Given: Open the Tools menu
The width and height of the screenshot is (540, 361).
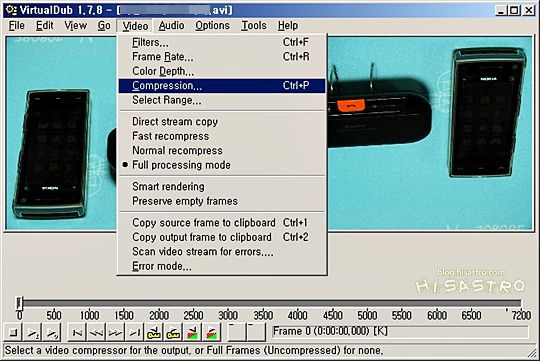Looking at the screenshot, I should [254, 26].
